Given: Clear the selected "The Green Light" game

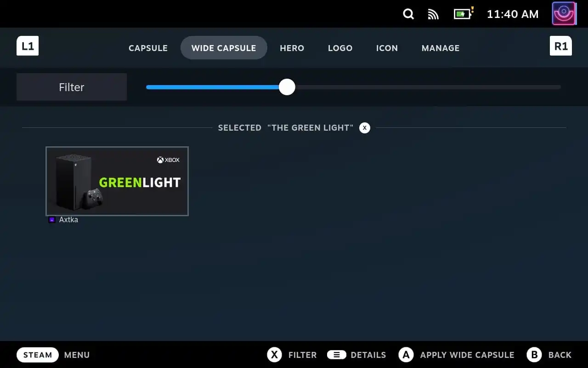Looking at the screenshot, I should pos(364,128).
